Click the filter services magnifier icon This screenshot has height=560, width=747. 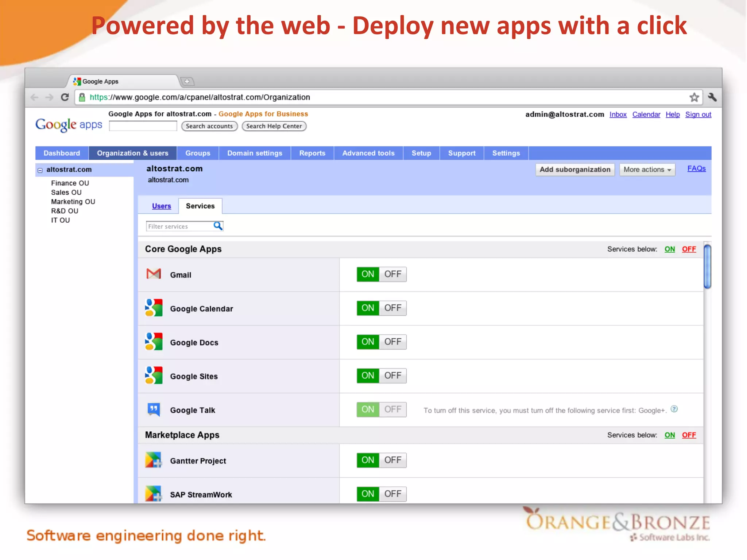pos(218,226)
